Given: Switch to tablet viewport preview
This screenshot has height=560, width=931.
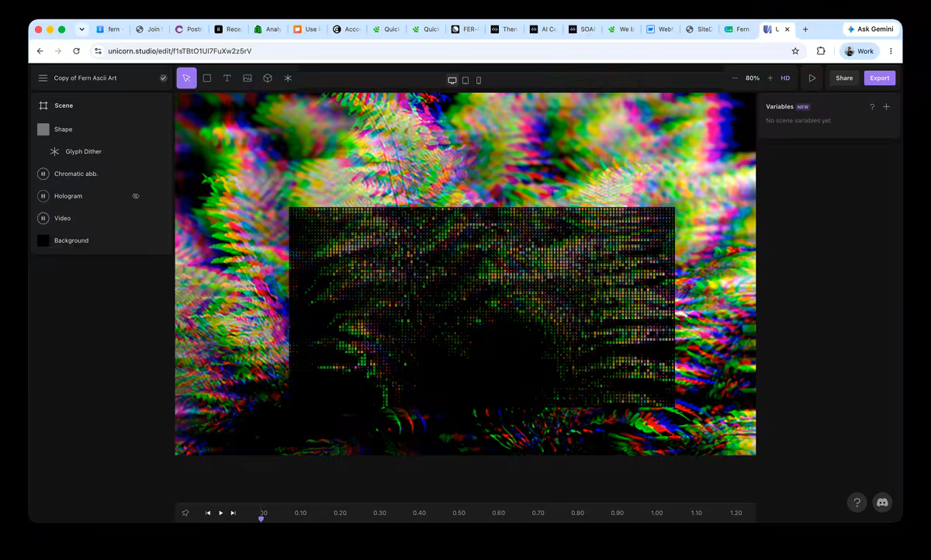Looking at the screenshot, I should click(x=465, y=80).
